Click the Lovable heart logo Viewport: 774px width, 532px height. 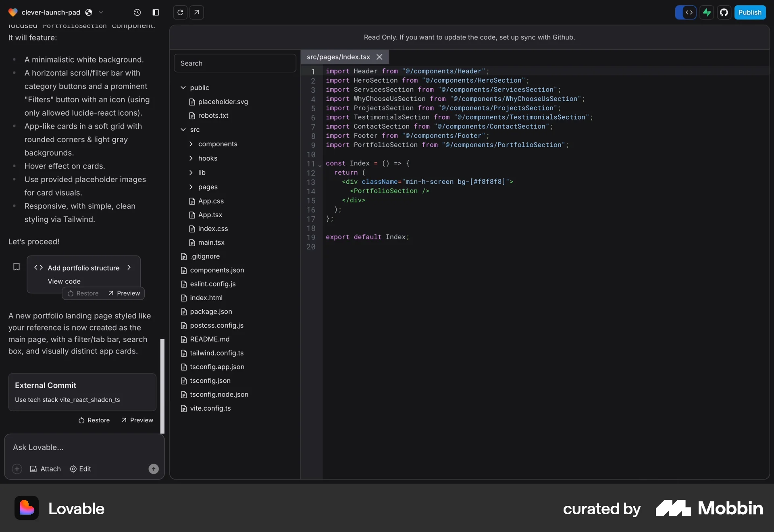pyautogui.click(x=13, y=12)
